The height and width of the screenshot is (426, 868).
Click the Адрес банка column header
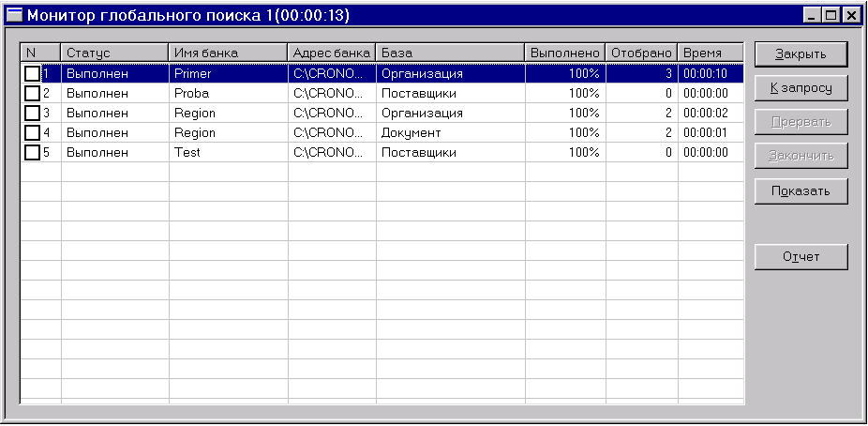click(332, 53)
